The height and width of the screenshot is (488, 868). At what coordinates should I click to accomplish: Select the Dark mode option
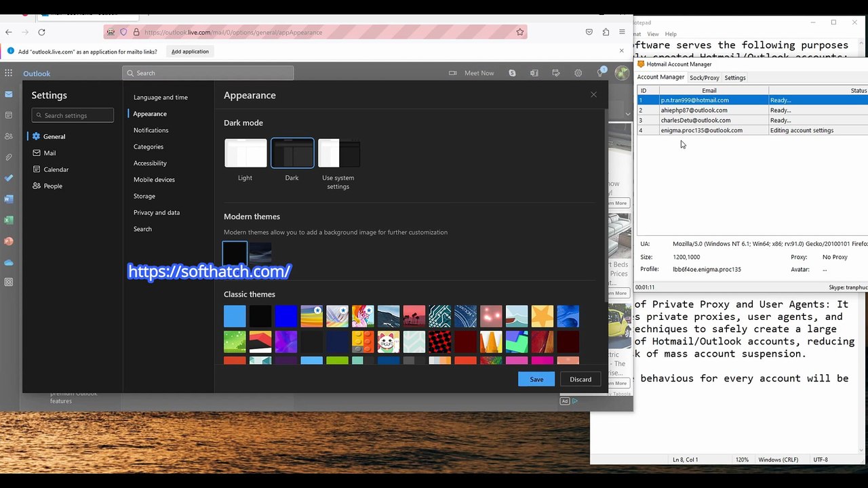(x=292, y=153)
